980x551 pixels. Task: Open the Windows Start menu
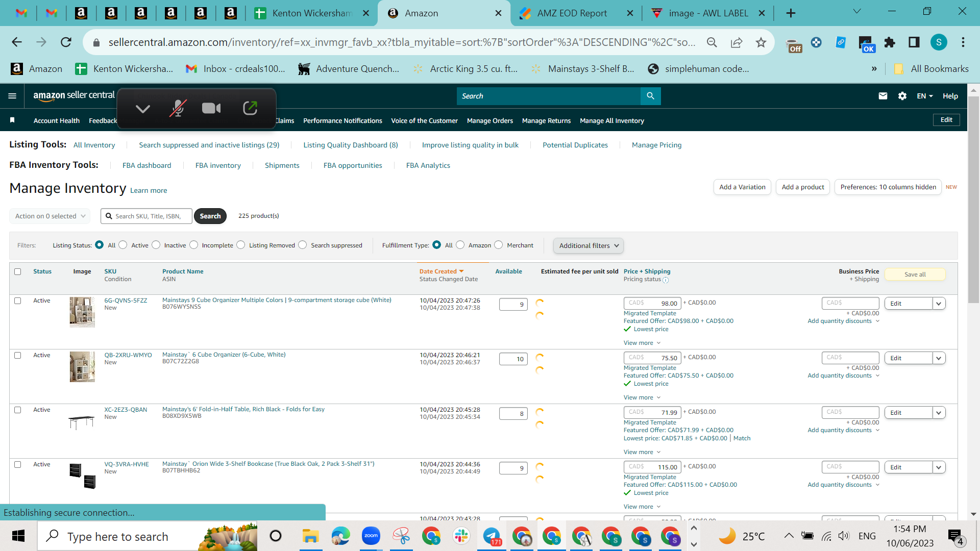(18, 536)
